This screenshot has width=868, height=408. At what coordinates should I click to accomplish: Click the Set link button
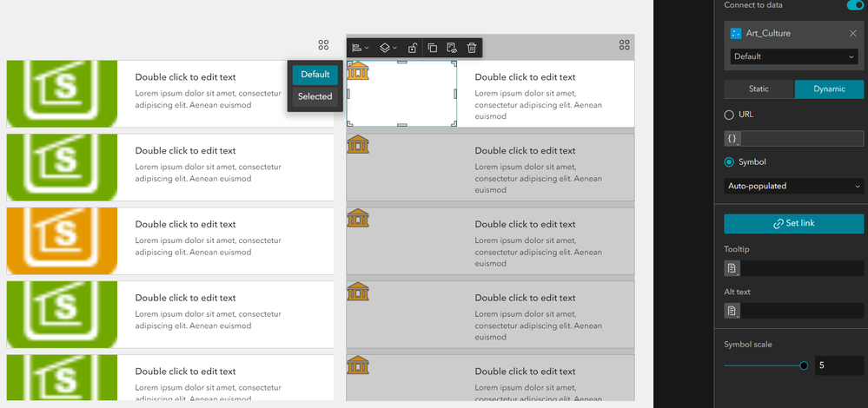point(794,223)
